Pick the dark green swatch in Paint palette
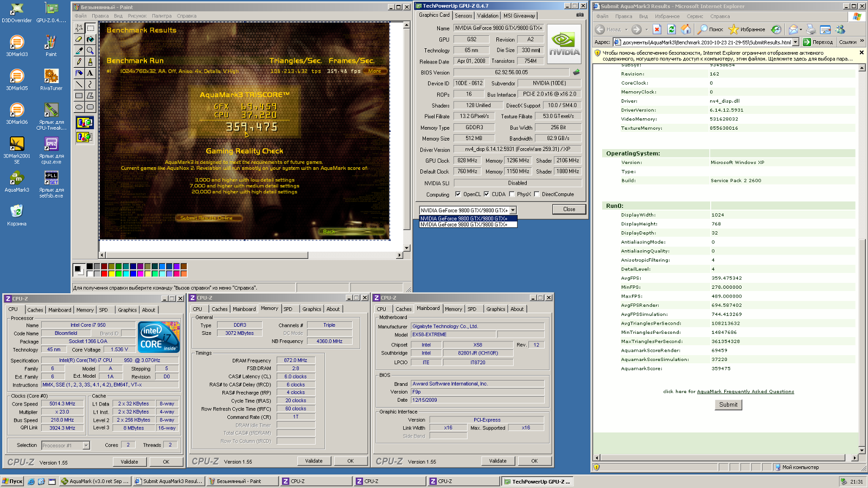Viewport: 868px width, 488px height. [x=118, y=267]
